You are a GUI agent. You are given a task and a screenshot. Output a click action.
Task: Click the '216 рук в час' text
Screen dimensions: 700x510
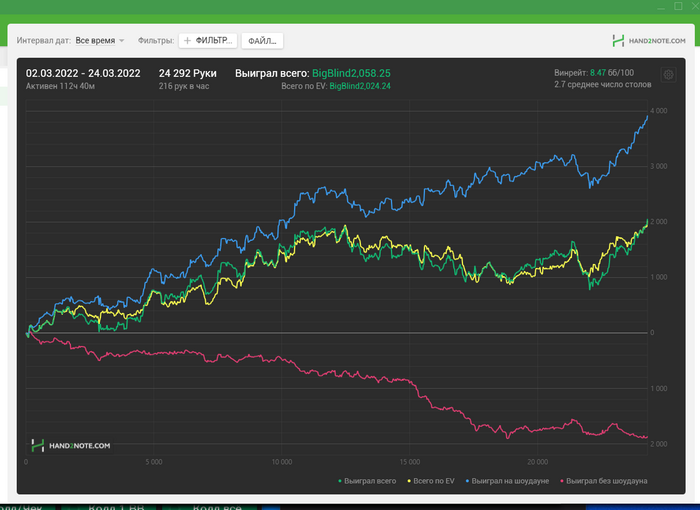pos(184,86)
